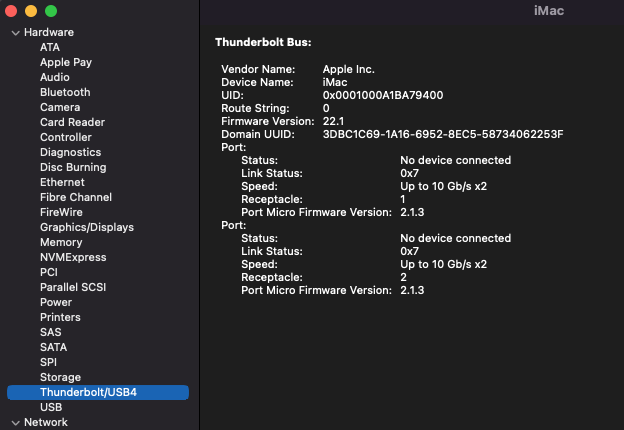Click the iMac window title
The height and width of the screenshot is (430, 624).
tap(549, 11)
